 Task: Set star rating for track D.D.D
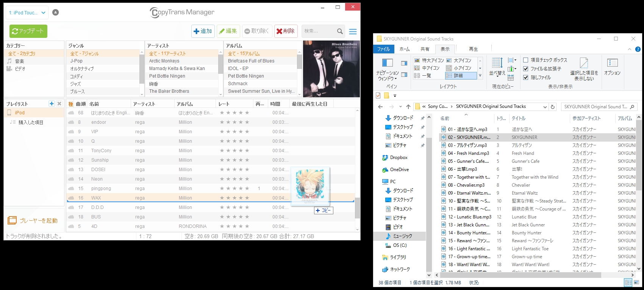[x=234, y=207]
